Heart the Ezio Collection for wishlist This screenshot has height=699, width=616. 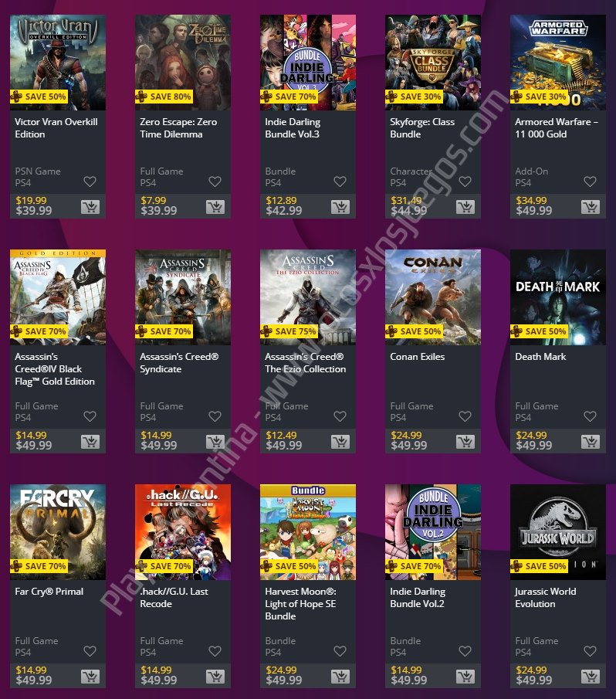coord(340,416)
